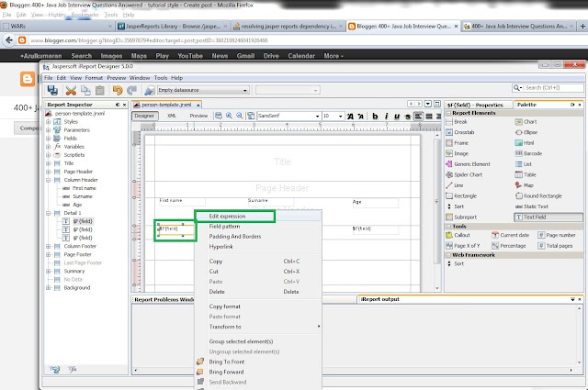
Task: Click the Copy icon in iReport toolbar
Action: click(x=85, y=90)
